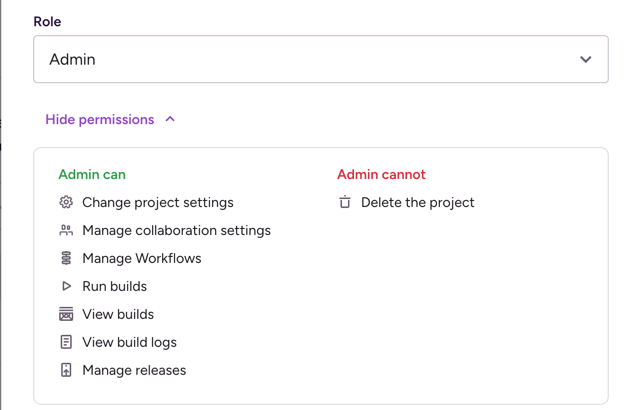Click the Change project settings text

(x=158, y=202)
